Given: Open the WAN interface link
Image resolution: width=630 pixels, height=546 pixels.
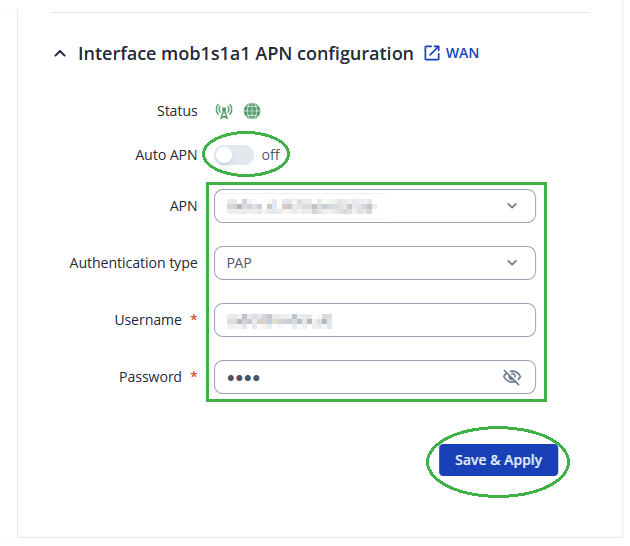Looking at the screenshot, I should (x=462, y=53).
